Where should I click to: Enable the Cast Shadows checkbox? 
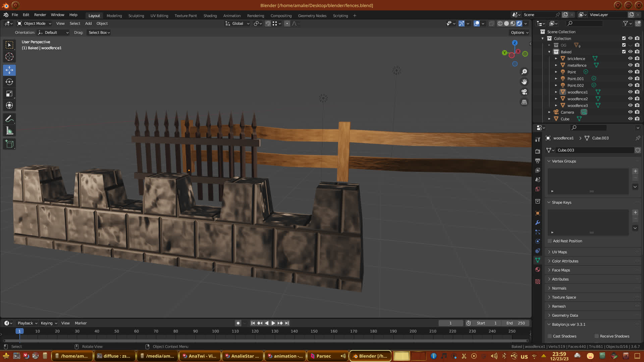pos(550,336)
